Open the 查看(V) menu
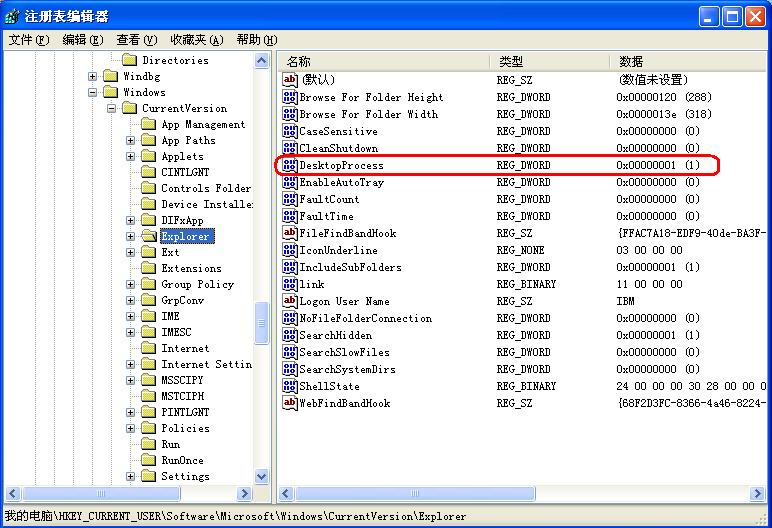 pyautogui.click(x=136, y=39)
